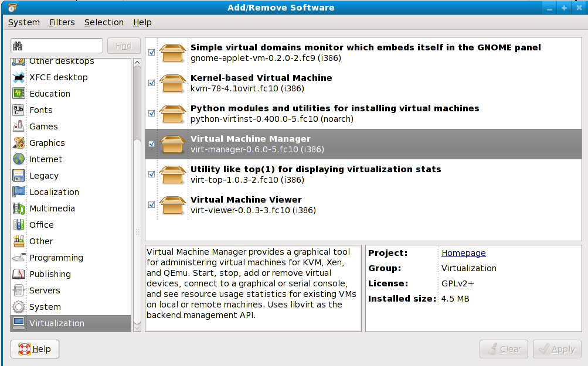Select the Games category icon
This screenshot has height=366, width=588.
click(x=19, y=126)
